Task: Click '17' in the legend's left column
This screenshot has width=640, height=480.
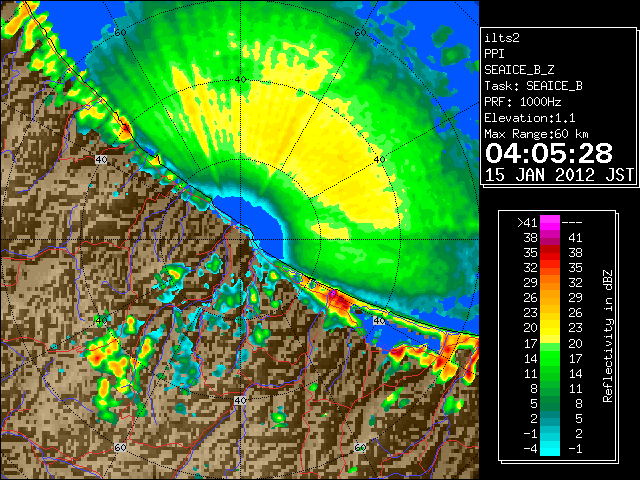Action: click(x=531, y=344)
